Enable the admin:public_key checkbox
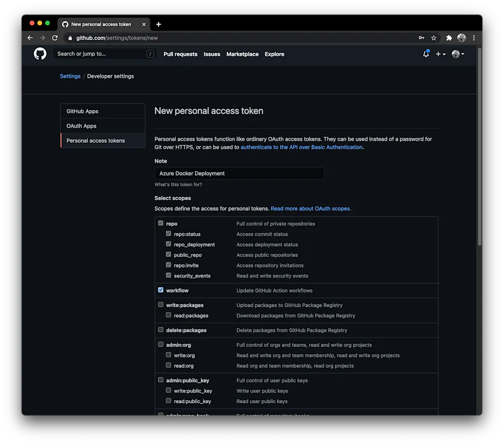Image resolution: width=504 pixels, height=444 pixels. [161, 380]
